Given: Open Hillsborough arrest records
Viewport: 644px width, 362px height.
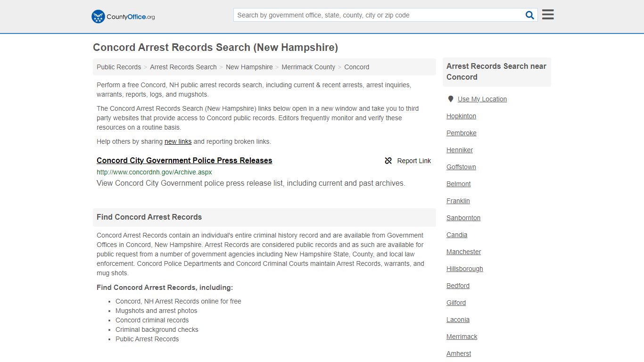Looking at the screenshot, I should (x=465, y=269).
